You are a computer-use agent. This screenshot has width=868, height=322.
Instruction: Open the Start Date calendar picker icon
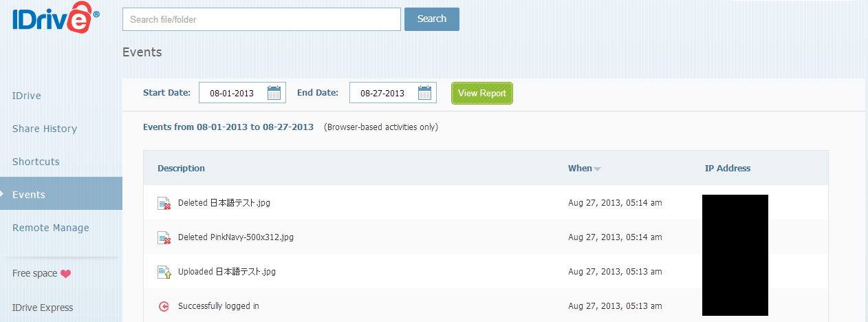275,93
